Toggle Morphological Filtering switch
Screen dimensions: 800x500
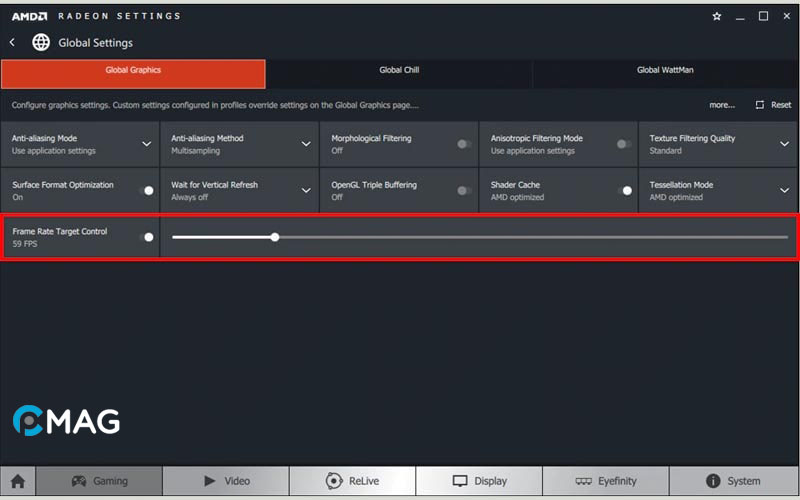[x=464, y=144]
